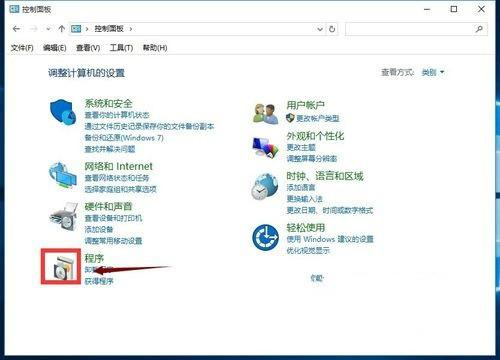Open the 网络和 Internet heading link
500x360 pixels.
pos(118,166)
